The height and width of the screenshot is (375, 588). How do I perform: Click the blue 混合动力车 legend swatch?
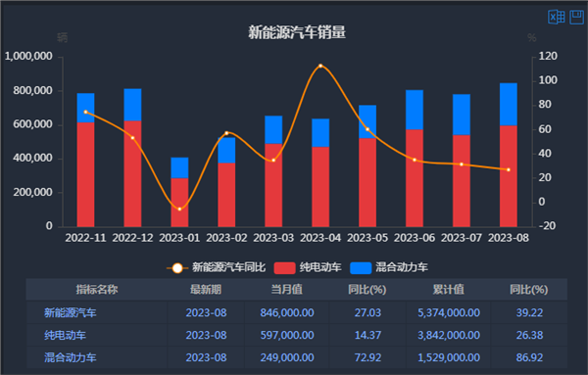[361, 268]
